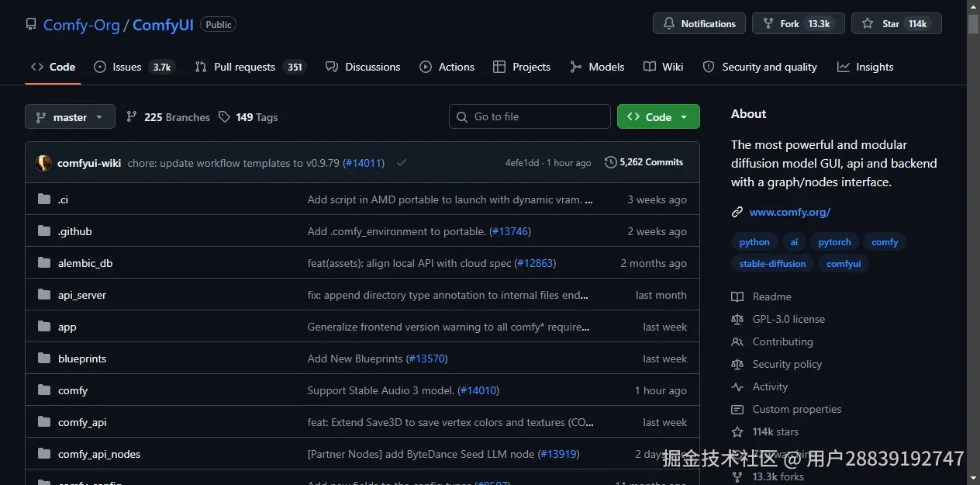The height and width of the screenshot is (485, 980).
Task: Click the comfyui topic tag
Action: [844, 264]
